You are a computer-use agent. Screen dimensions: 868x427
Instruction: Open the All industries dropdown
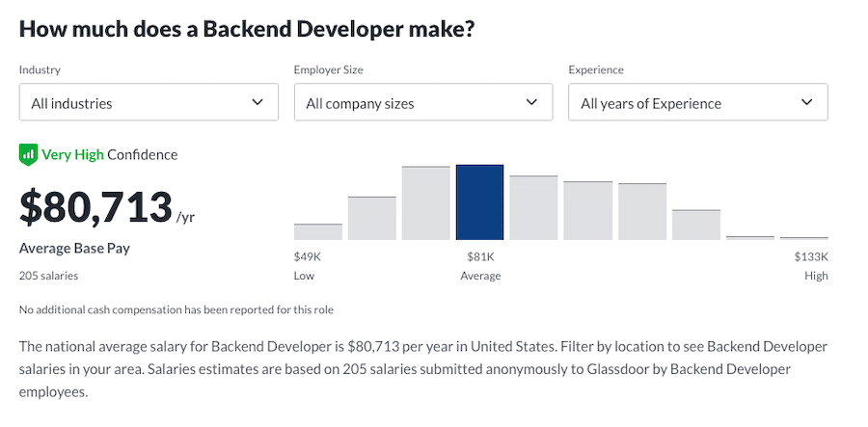149,102
